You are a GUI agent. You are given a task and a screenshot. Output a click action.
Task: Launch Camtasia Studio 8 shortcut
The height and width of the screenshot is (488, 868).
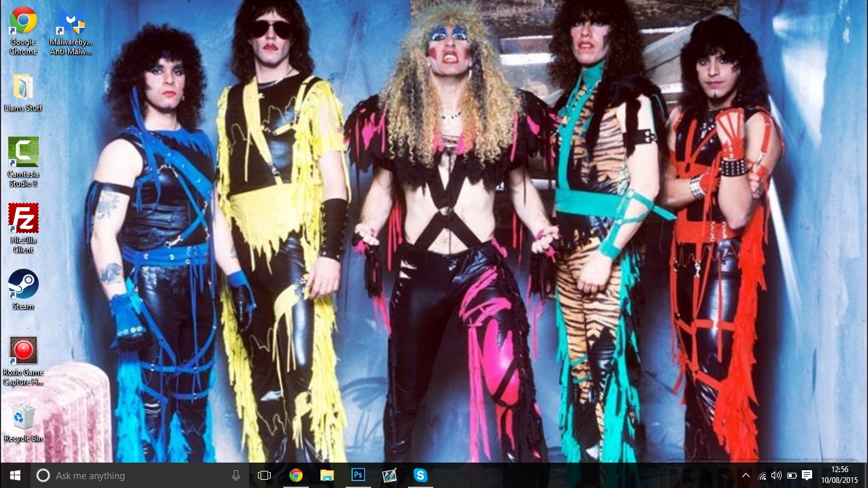tap(24, 161)
